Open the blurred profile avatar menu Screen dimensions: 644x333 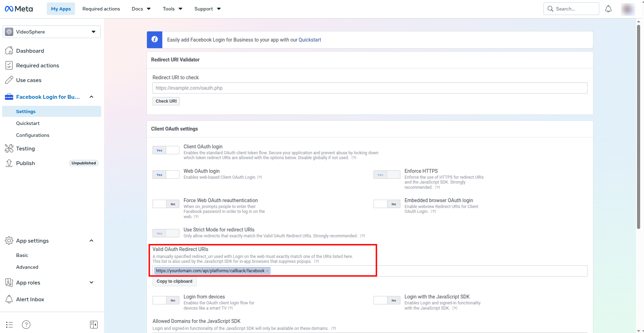(628, 9)
